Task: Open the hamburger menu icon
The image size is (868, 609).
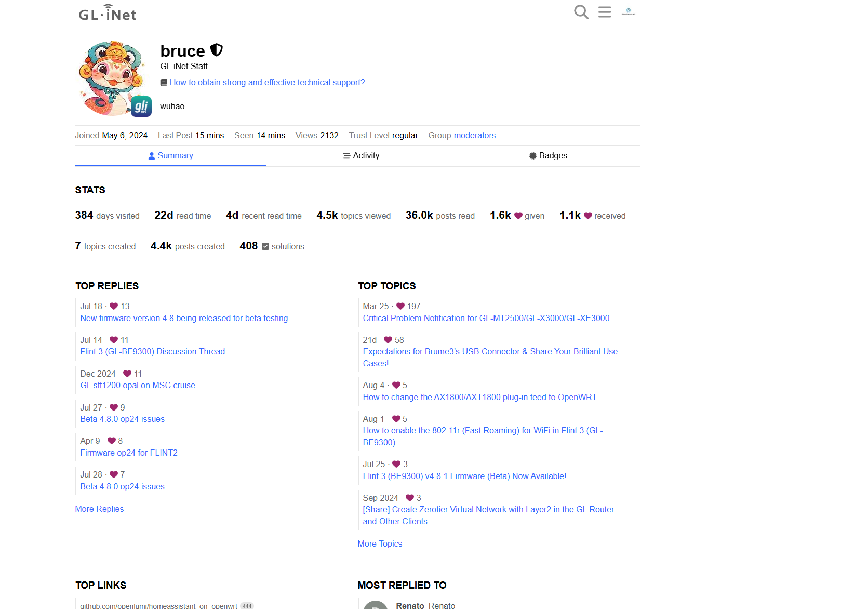Action: click(604, 12)
